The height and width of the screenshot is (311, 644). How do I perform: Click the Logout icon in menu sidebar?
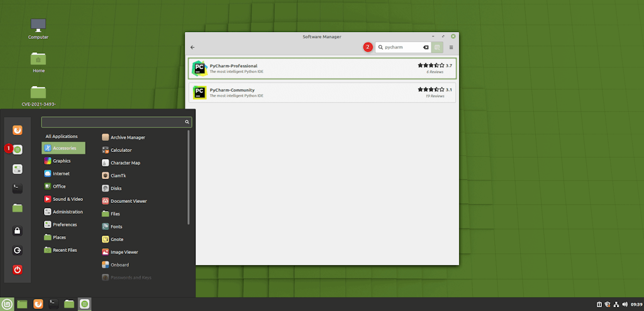[x=17, y=250]
